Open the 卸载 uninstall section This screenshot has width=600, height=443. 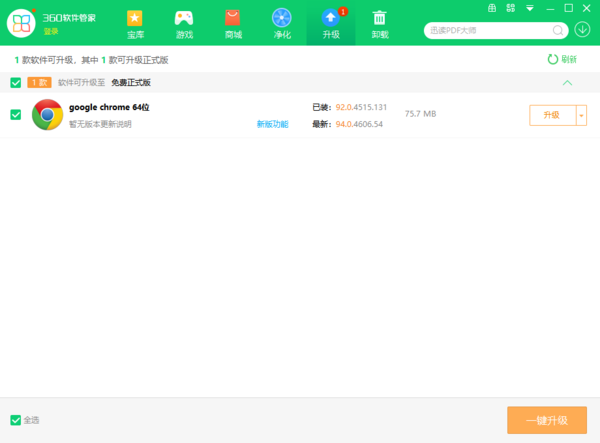point(380,23)
